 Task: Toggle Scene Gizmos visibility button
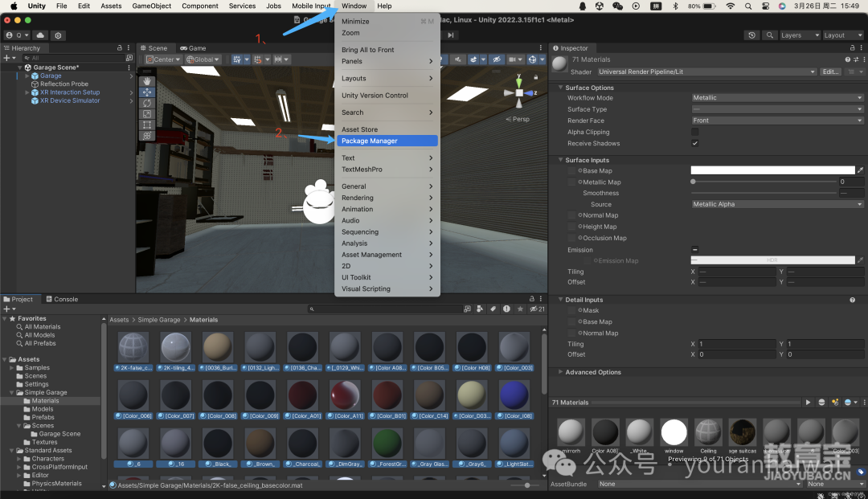(x=532, y=59)
